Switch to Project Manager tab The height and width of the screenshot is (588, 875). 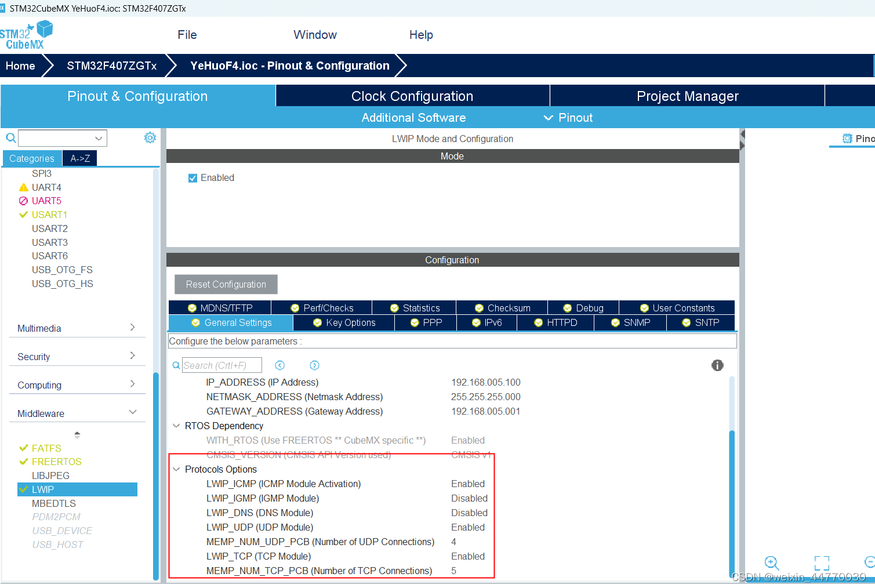(x=687, y=96)
